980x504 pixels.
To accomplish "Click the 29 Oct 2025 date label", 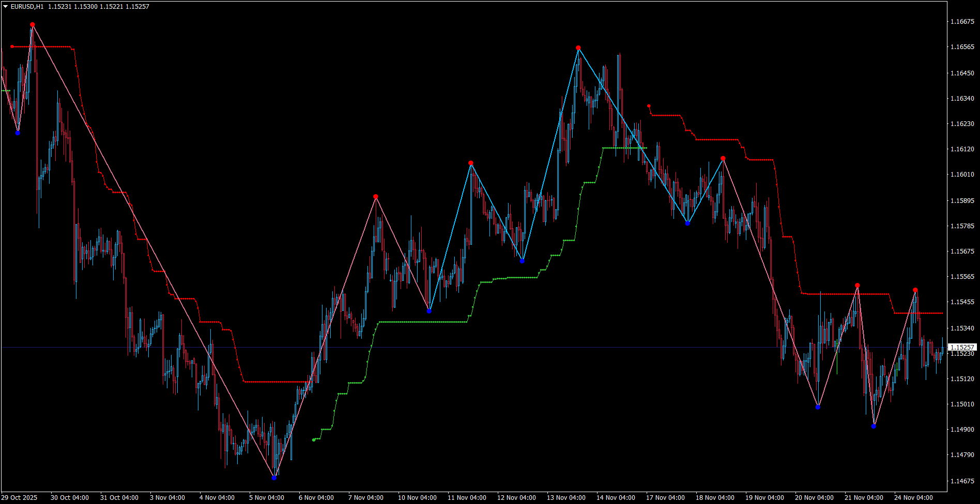I will click(20, 498).
